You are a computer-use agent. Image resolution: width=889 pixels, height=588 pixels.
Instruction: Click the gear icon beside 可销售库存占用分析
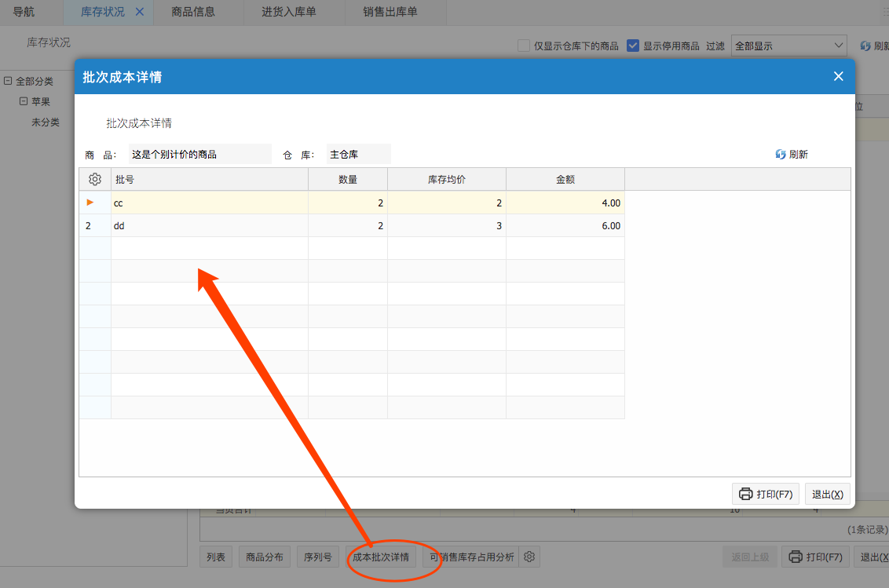pyautogui.click(x=529, y=557)
